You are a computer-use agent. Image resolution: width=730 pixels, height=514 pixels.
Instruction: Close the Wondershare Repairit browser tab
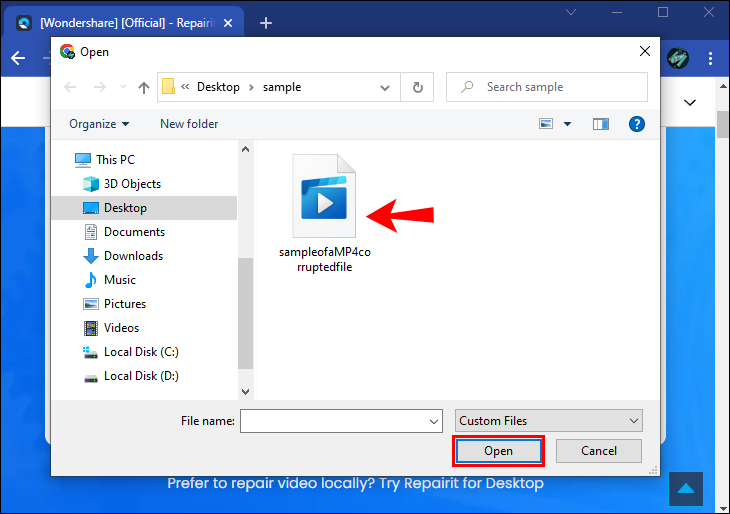pos(228,23)
